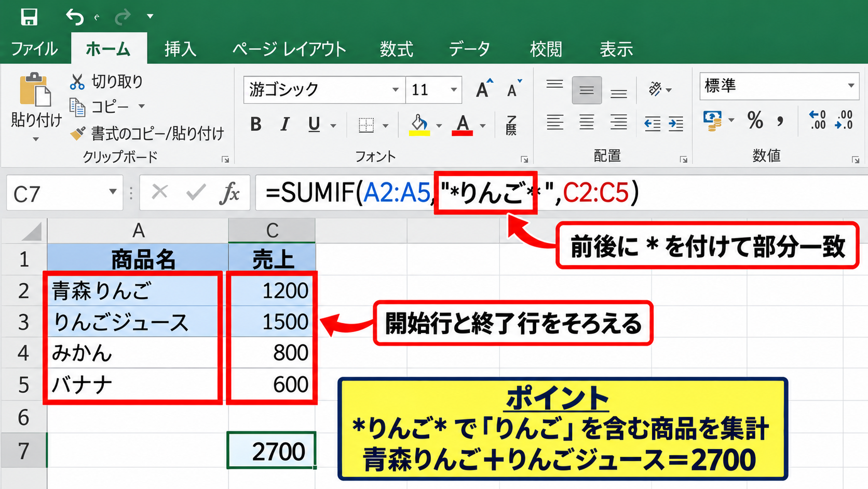This screenshot has width=868, height=489.
Task: Toggle Bold formatting
Action: (255, 124)
